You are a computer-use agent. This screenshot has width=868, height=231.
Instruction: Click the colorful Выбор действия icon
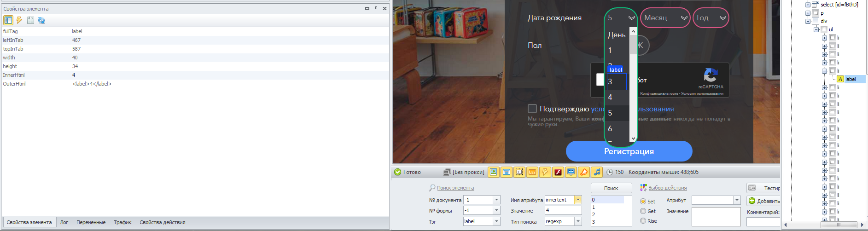pos(643,188)
